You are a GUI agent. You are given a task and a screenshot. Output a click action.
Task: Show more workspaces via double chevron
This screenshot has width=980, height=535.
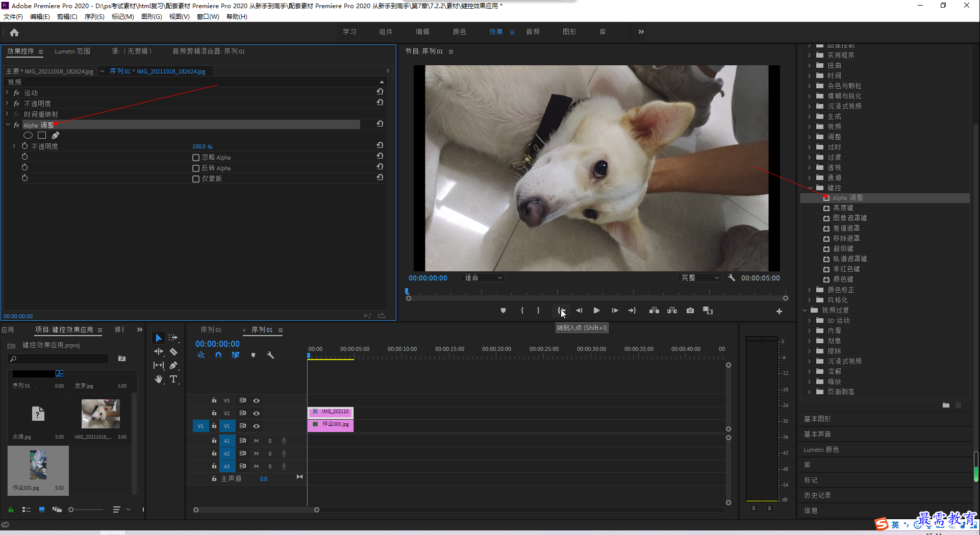click(x=641, y=32)
